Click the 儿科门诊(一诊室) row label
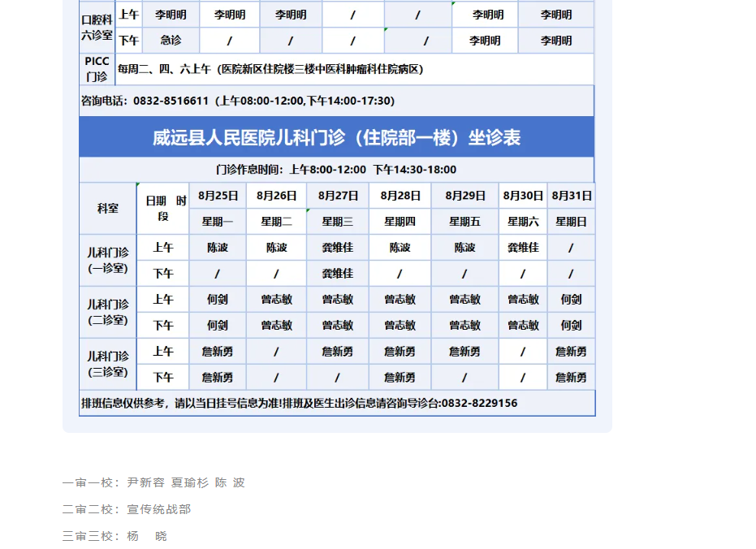This screenshot has height=549, width=756. pos(108,261)
